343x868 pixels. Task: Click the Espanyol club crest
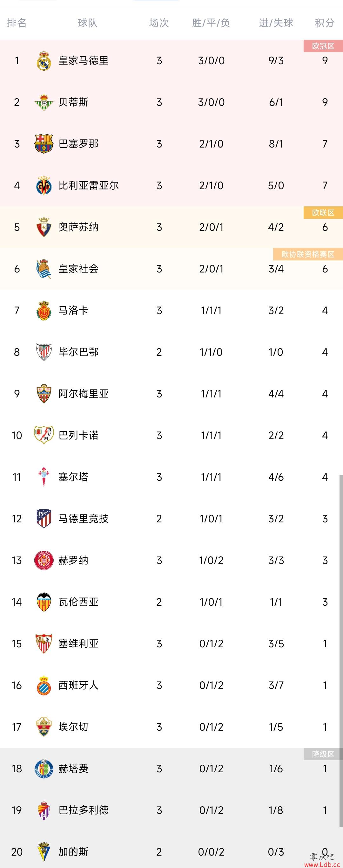click(x=44, y=685)
